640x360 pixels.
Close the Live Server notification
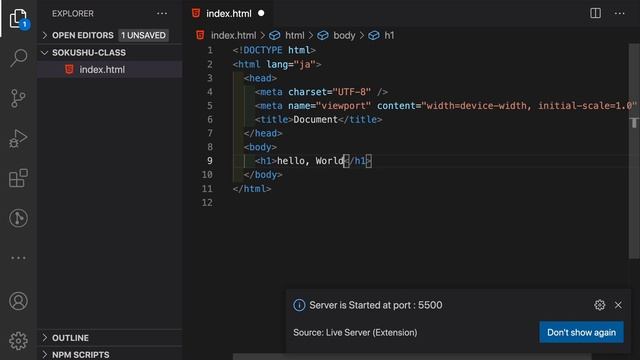[618, 305]
